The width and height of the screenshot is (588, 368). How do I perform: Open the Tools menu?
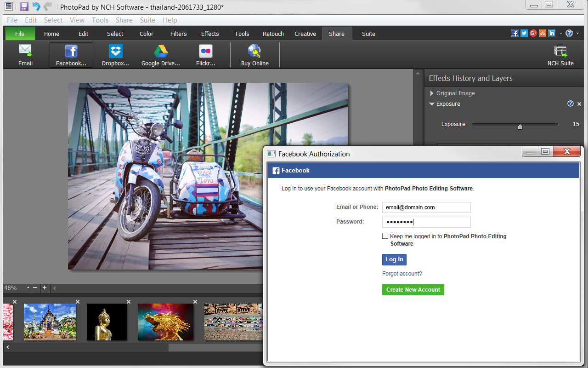[x=100, y=20]
